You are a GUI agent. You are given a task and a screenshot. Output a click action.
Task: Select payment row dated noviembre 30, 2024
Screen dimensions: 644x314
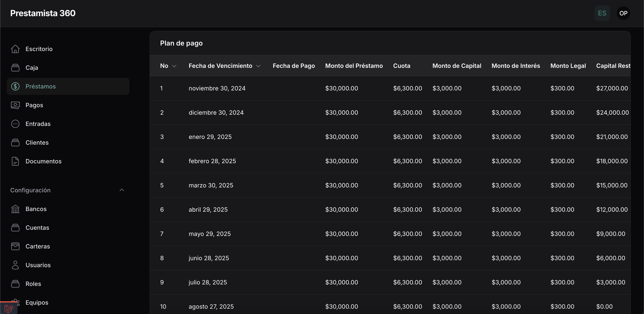pos(217,88)
